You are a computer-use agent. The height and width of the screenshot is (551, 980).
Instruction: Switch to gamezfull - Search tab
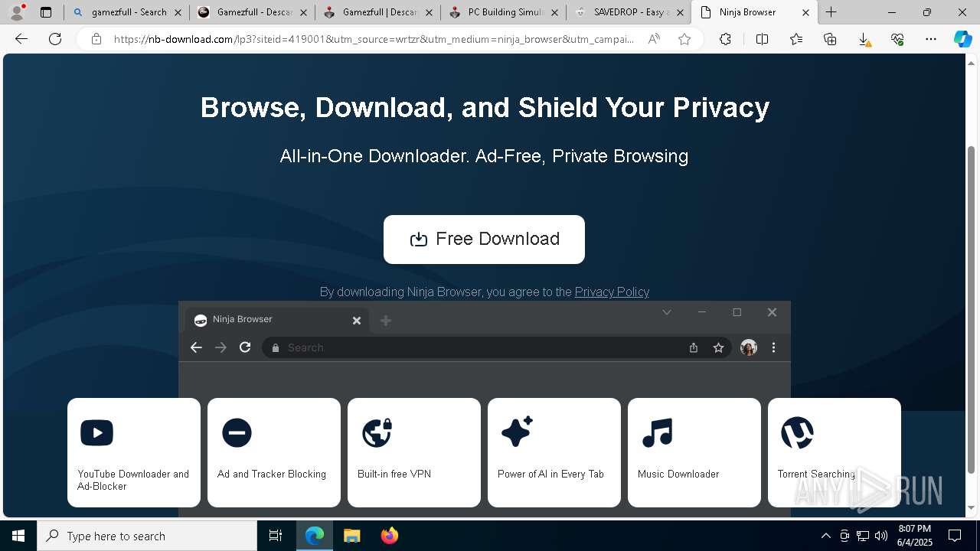click(x=126, y=12)
